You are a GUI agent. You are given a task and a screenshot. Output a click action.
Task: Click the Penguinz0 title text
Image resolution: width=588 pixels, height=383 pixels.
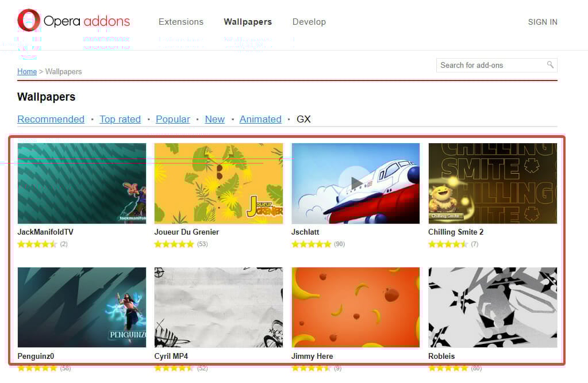pyautogui.click(x=36, y=356)
